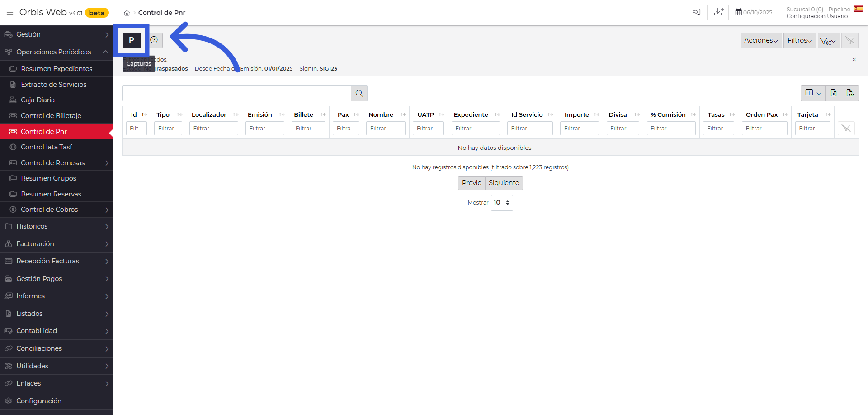Open the Filtros dropdown

[x=800, y=41]
